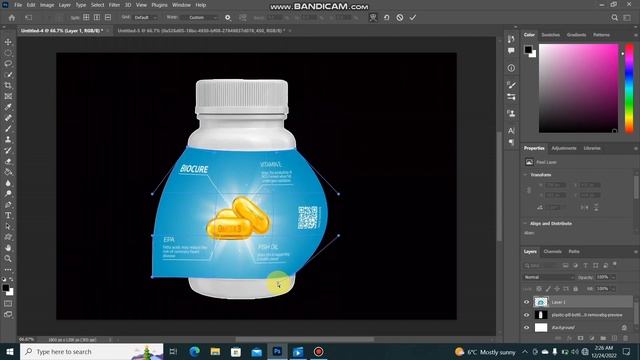
Task: Select the Hand tool
Action: coord(8,248)
